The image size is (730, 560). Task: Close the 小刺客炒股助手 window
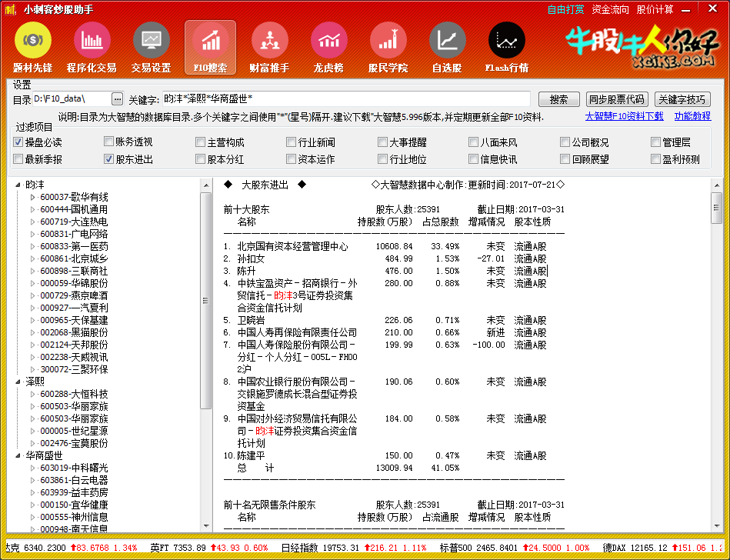point(712,8)
